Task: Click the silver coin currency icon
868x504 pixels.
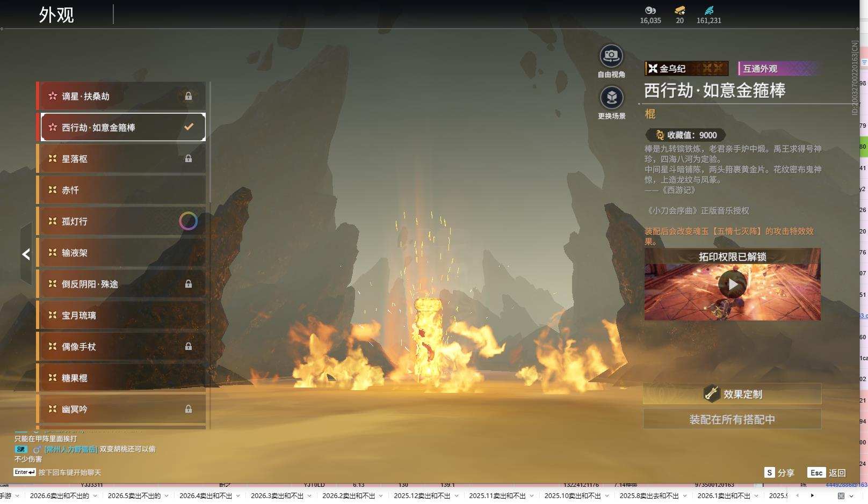Action: coord(650,10)
